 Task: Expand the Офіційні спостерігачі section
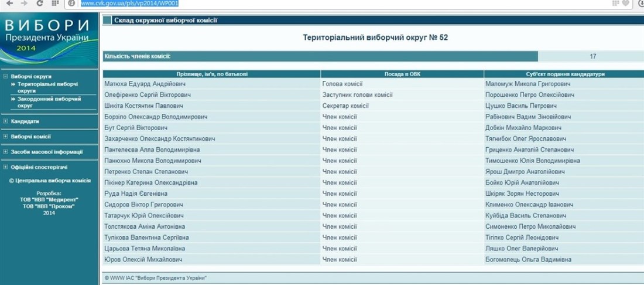point(5,167)
